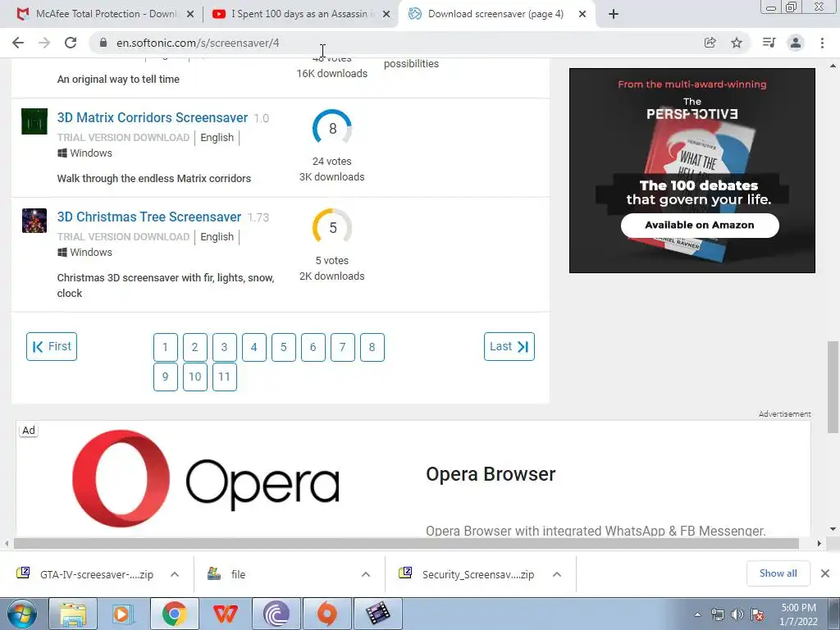Click the Matrix Corridors rating score 8
The height and width of the screenshot is (630, 840).
332,128
